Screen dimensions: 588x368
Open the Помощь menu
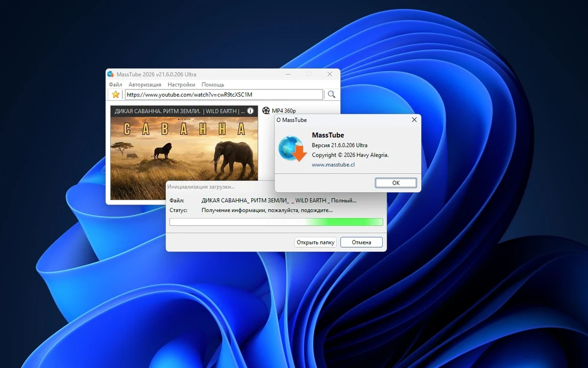point(213,84)
